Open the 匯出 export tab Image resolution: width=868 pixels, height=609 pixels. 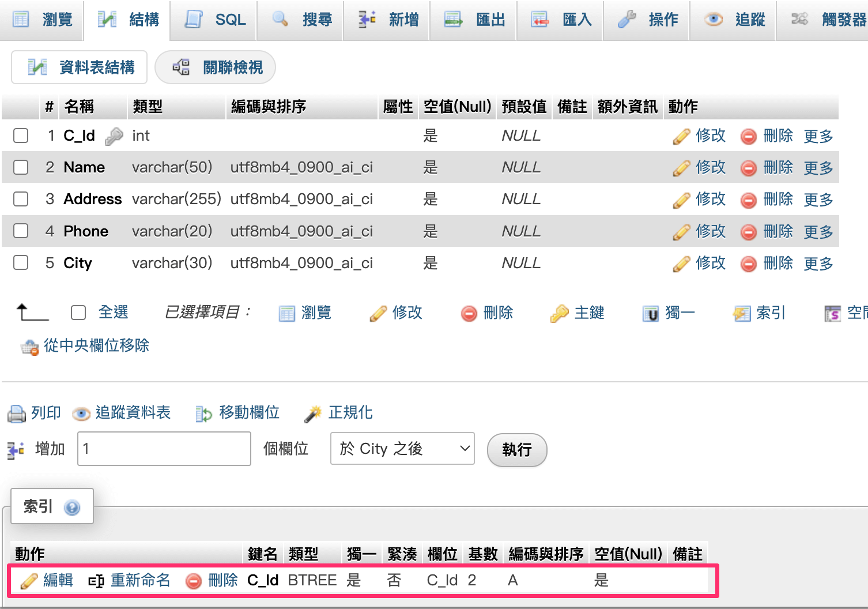475,20
